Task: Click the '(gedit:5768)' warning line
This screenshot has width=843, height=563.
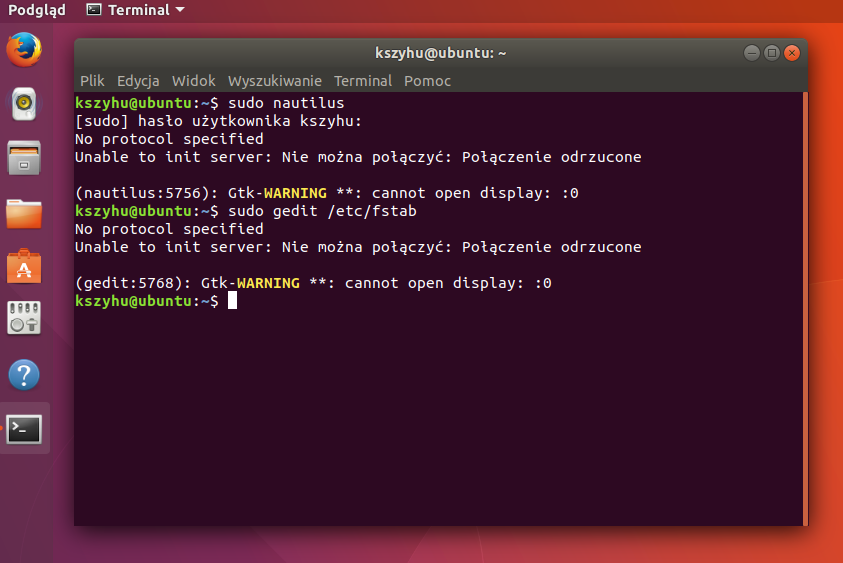Action: (313, 283)
